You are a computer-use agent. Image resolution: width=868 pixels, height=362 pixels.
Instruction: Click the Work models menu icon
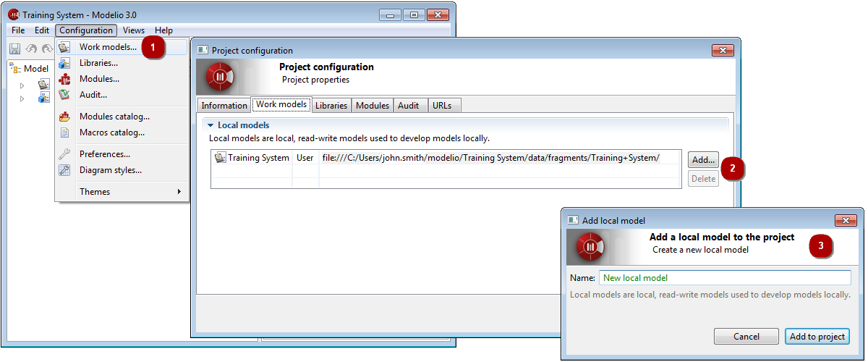[x=64, y=47]
